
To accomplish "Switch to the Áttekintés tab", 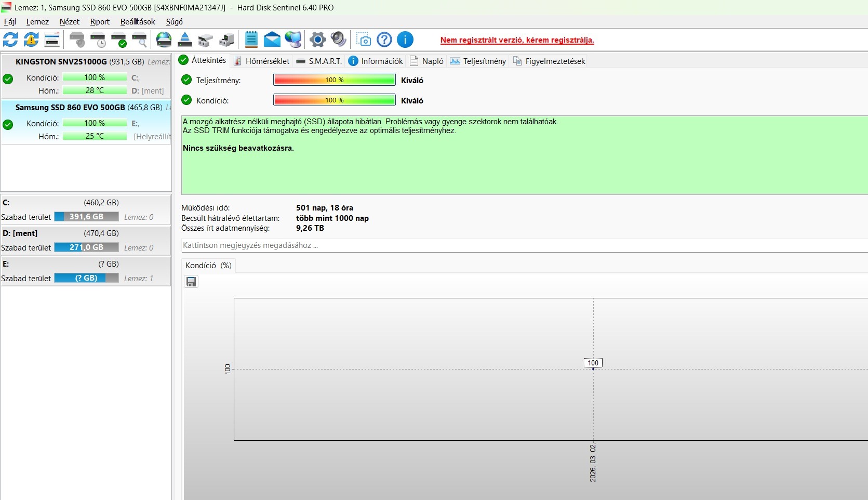I will [x=203, y=60].
